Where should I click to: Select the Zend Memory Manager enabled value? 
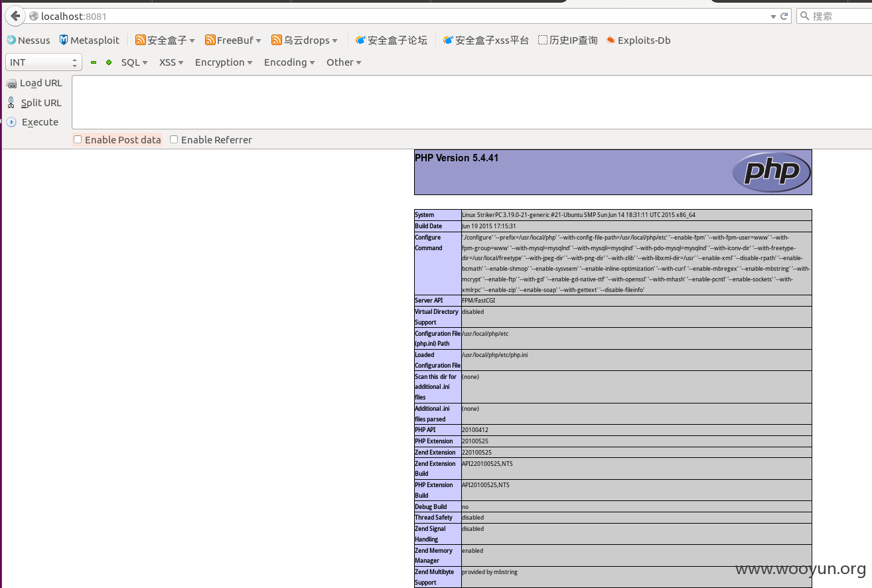472,551
